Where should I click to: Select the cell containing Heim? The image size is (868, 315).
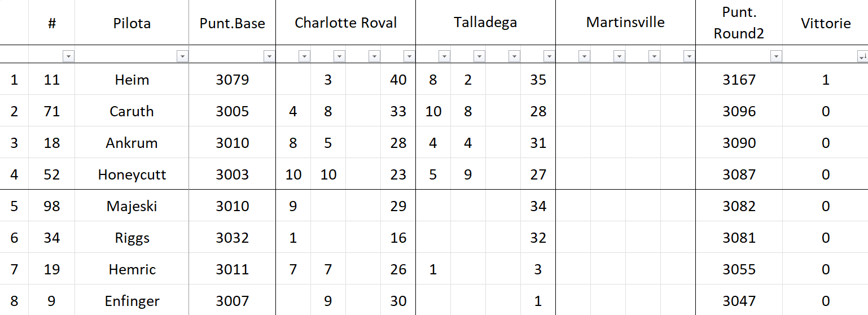pos(131,80)
